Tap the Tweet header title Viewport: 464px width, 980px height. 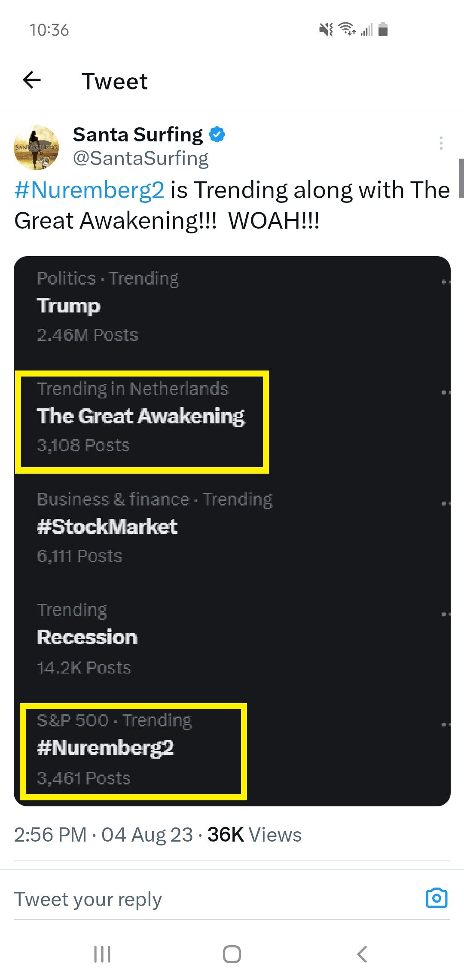point(115,81)
